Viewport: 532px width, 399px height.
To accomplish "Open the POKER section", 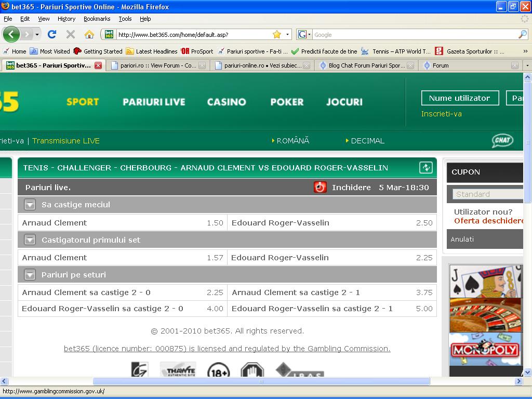I will 287,102.
